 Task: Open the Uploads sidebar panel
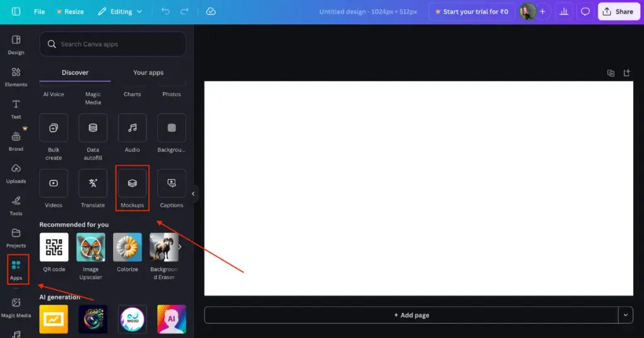click(16, 173)
